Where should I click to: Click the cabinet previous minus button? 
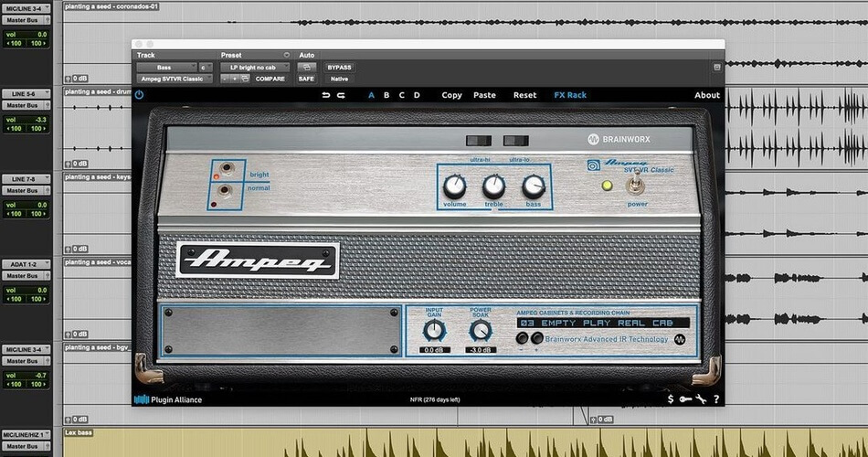pyautogui.click(x=522, y=338)
